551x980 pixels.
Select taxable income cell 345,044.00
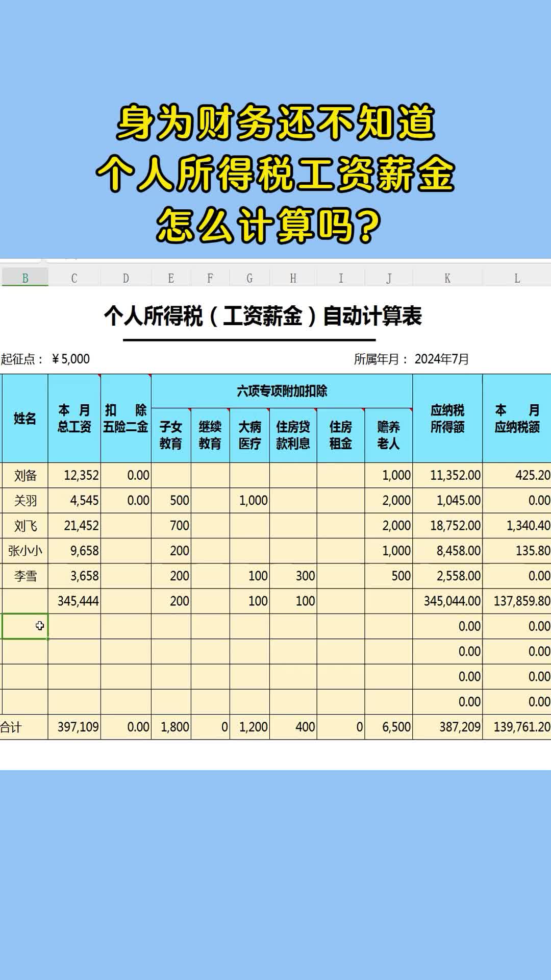click(x=447, y=601)
